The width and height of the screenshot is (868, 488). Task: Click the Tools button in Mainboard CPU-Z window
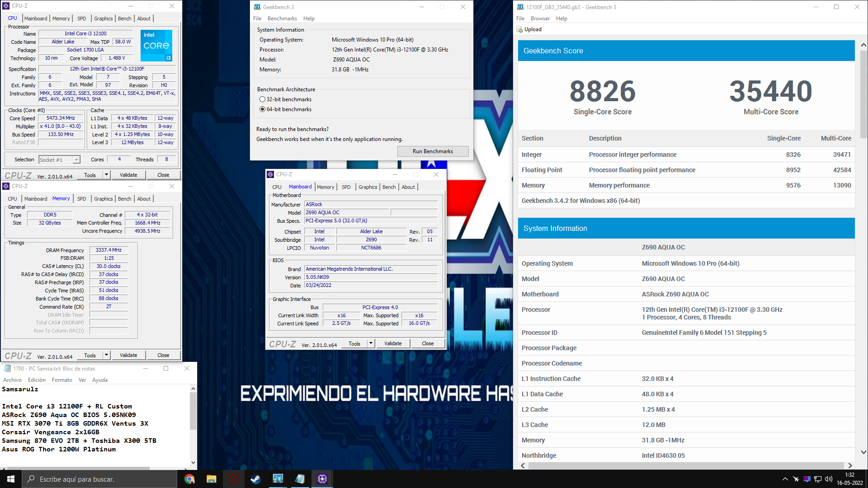point(354,343)
